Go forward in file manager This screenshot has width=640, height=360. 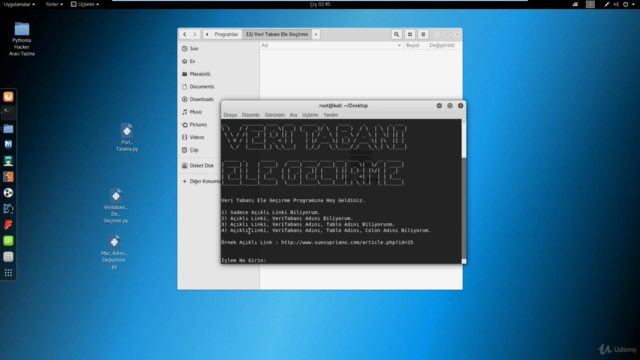tap(195, 34)
